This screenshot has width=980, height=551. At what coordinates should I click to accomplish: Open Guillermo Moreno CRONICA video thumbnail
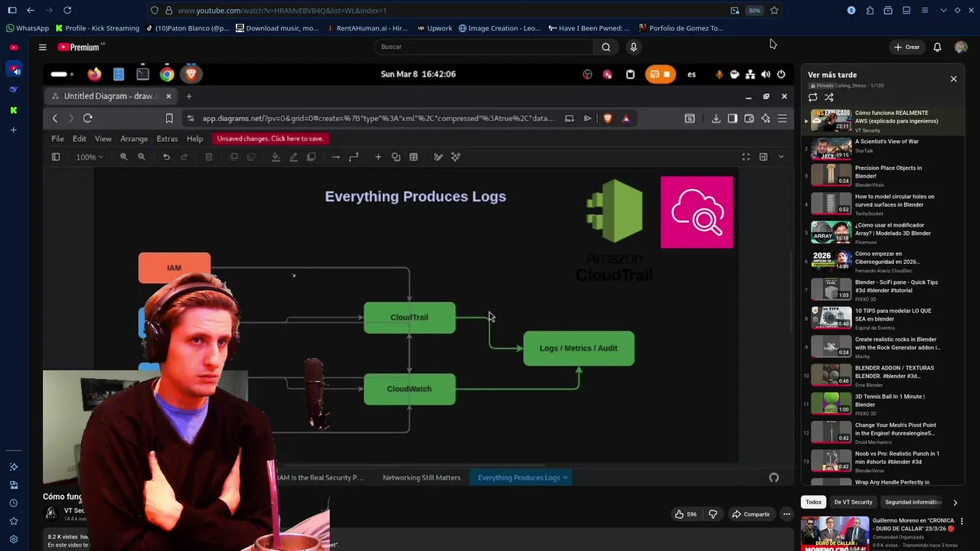[x=835, y=534]
